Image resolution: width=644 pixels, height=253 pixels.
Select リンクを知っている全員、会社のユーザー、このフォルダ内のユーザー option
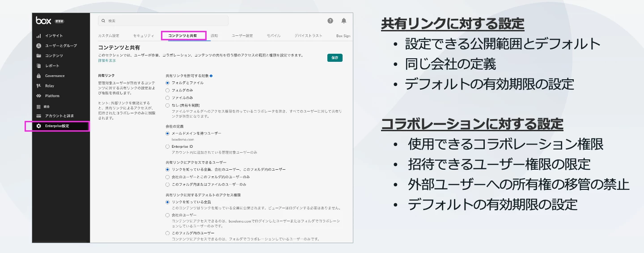pos(168,170)
